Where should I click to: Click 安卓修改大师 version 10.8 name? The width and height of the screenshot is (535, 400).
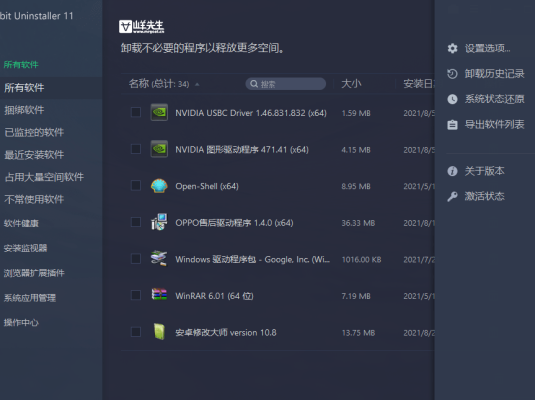point(226,332)
